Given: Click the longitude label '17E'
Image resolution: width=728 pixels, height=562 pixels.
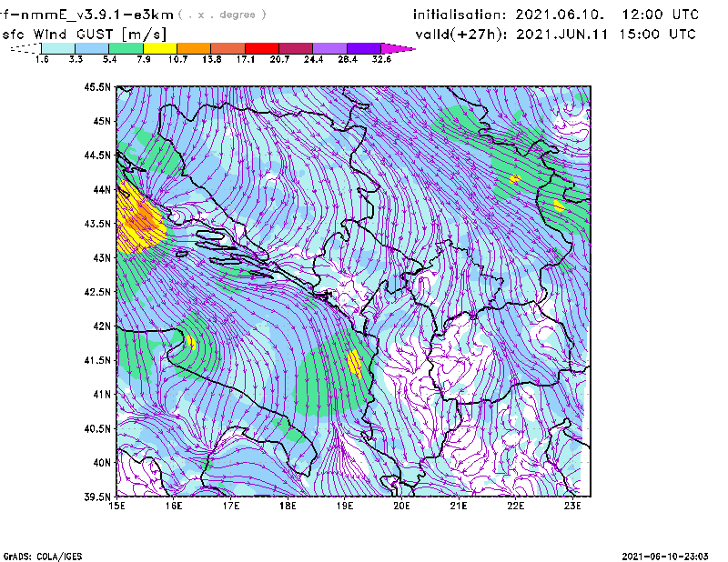Looking at the screenshot, I should [231, 506].
